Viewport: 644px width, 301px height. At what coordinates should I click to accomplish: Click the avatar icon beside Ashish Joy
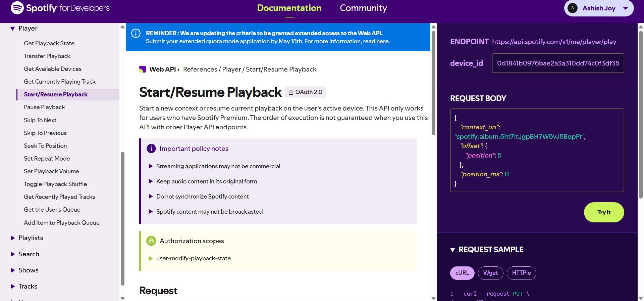coord(573,8)
